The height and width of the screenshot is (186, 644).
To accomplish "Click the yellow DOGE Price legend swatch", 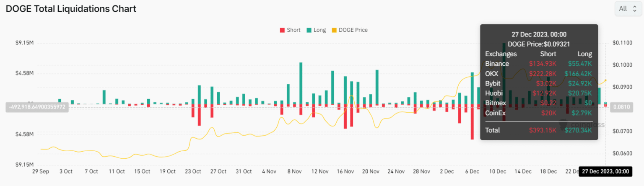I will point(334,30).
